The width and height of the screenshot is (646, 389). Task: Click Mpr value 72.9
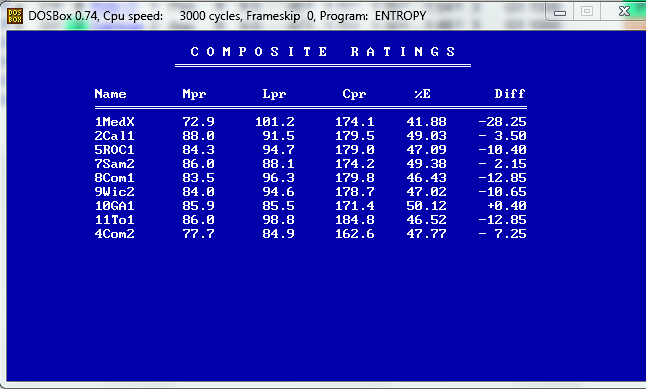click(198, 122)
